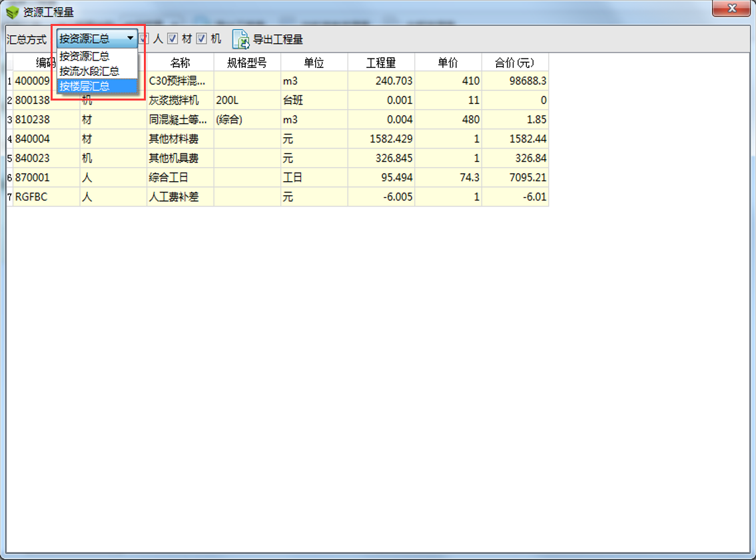Click quantity cell -6.005
This screenshot has width=756, height=560.
point(381,196)
